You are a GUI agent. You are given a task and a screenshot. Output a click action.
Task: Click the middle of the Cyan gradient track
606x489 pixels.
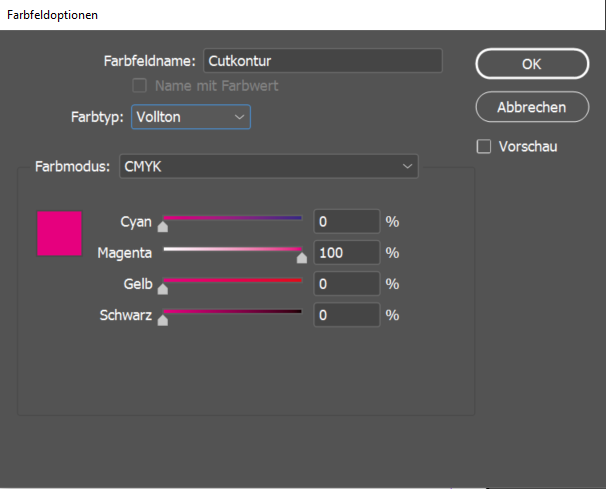click(232, 217)
